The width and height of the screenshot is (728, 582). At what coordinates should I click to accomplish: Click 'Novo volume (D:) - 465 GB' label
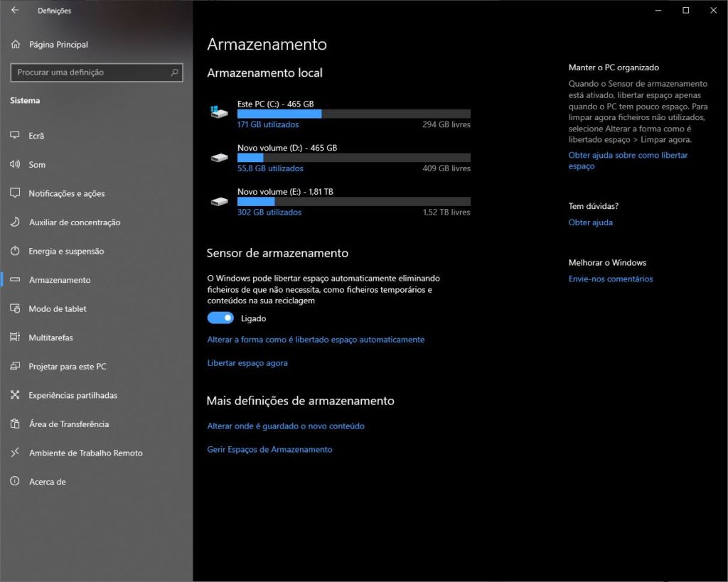pyautogui.click(x=287, y=148)
